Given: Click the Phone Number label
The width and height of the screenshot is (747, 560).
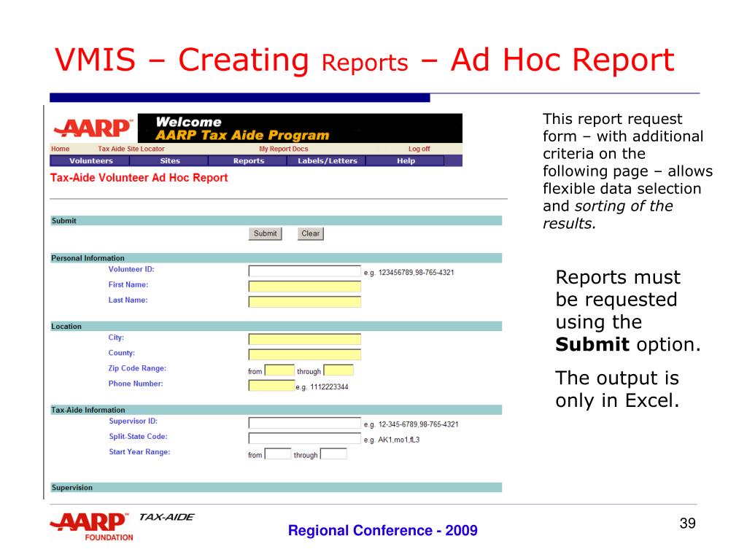Looking at the screenshot, I should [x=136, y=384].
